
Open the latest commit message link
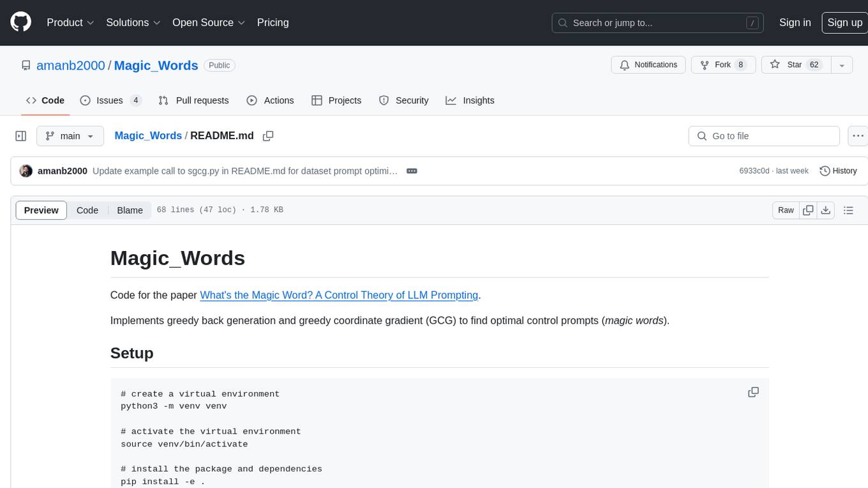[x=245, y=171]
